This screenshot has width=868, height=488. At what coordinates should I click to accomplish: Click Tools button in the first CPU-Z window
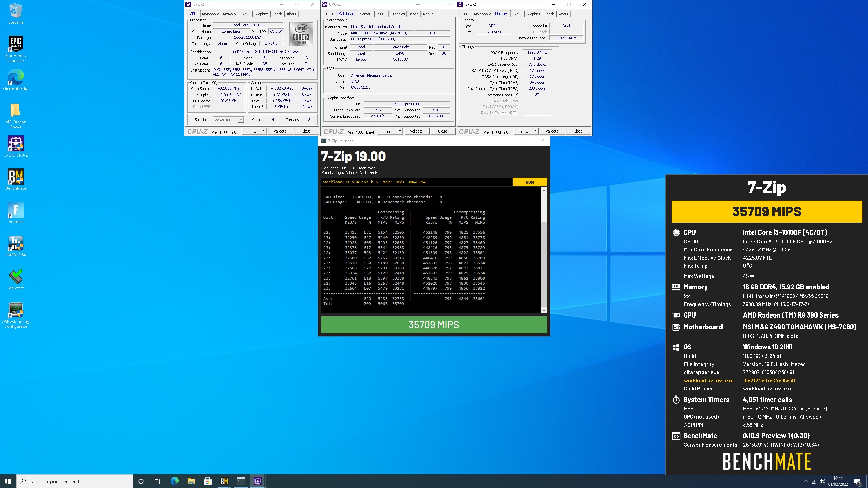point(251,131)
